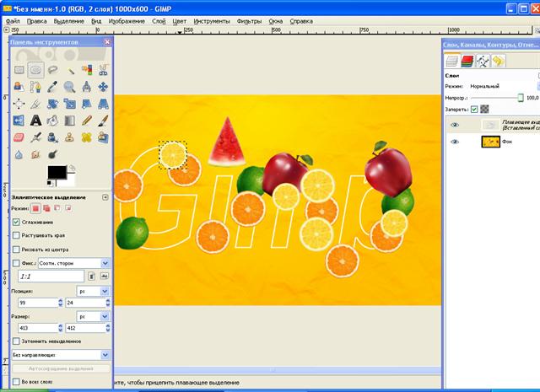This screenshot has width=540, height=392.
Task: Select the Shear tool
Action: point(86,104)
